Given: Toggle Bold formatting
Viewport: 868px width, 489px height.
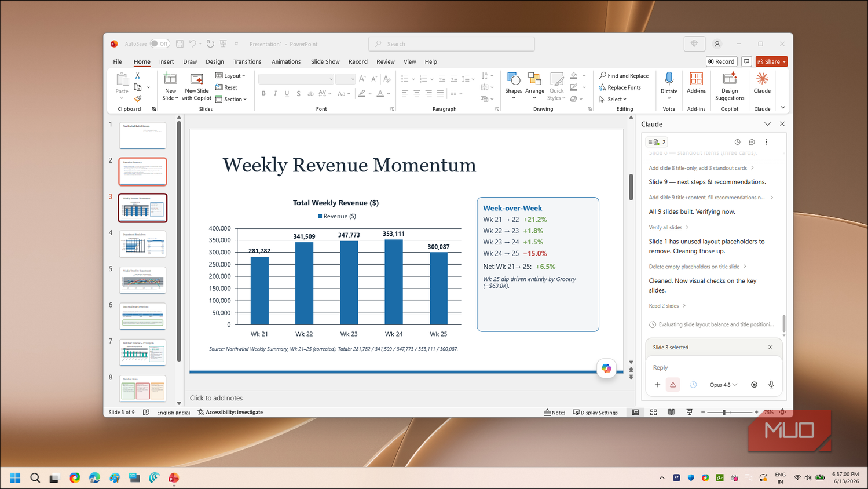Looking at the screenshot, I should [x=263, y=93].
